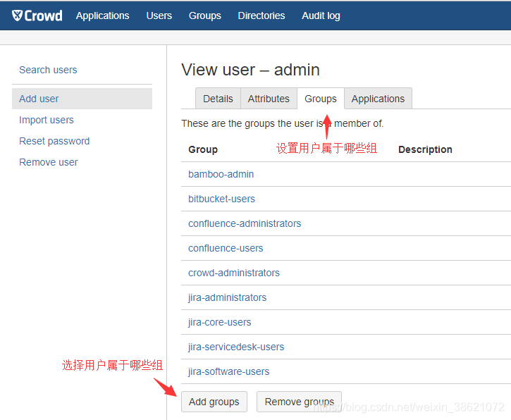
Task: Open the jira-servicedesk-users group
Action: click(x=236, y=347)
